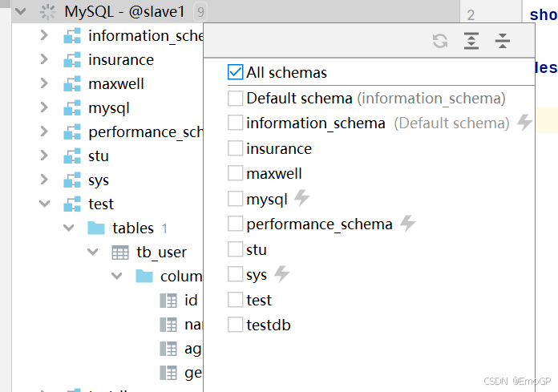Click the 'testdb' label in popup
Viewport: 558px width, 392px height.
pyautogui.click(x=269, y=325)
